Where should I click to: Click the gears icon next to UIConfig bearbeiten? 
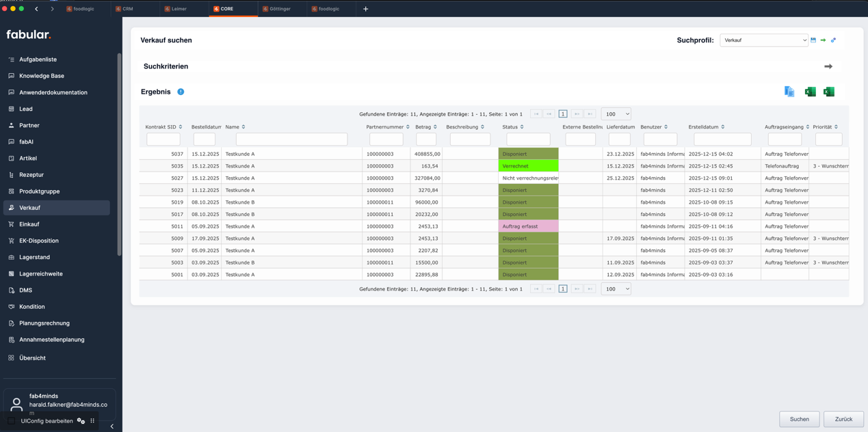(81, 421)
